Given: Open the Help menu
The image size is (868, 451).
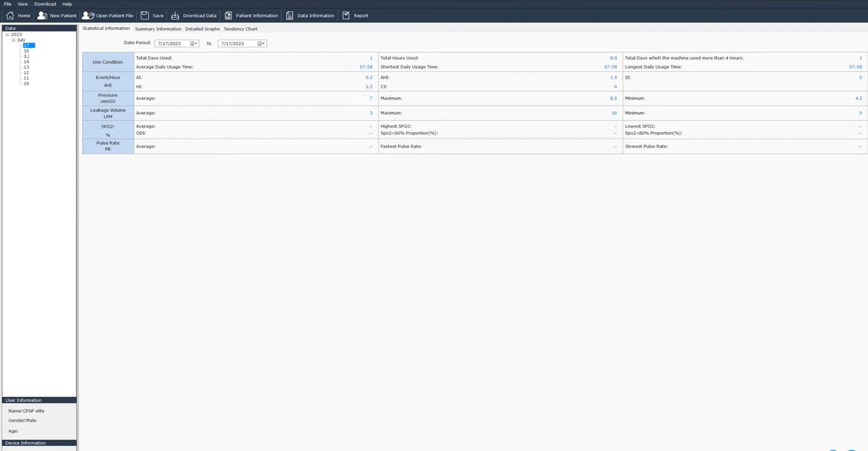Looking at the screenshot, I should pos(67,4).
